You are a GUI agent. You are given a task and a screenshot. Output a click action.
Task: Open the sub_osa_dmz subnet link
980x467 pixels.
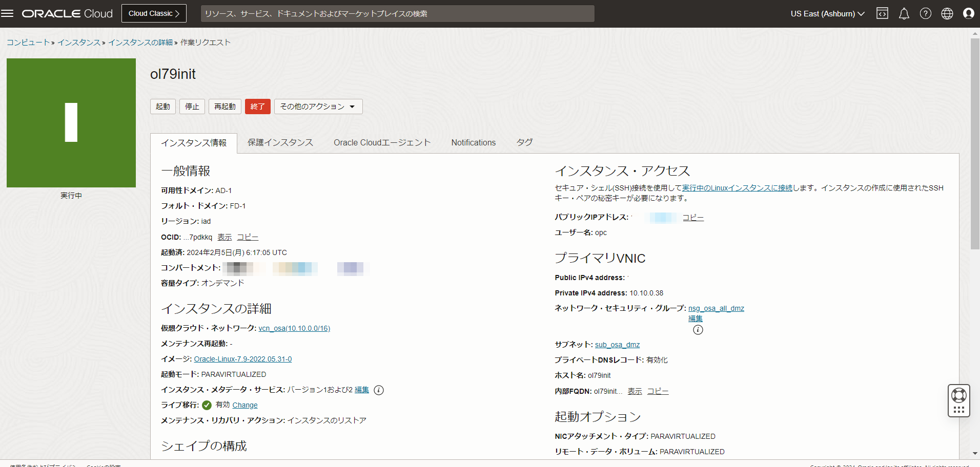tap(617, 345)
